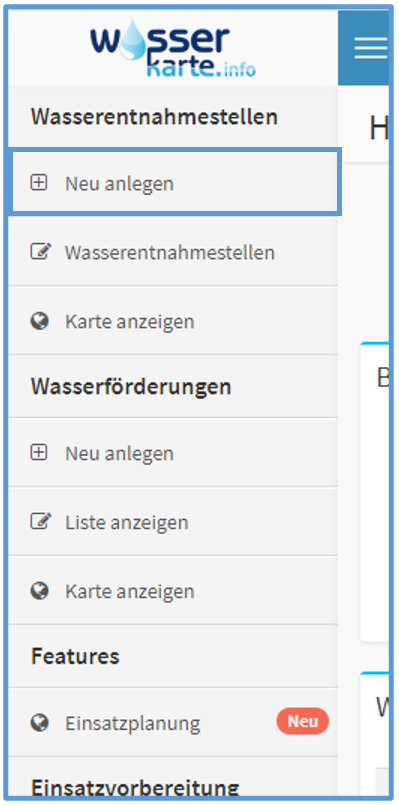The height and width of the screenshot is (805, 399).
Task: Select Neu anlegen under Wasserförderungen
Action: tap(173, 453)
